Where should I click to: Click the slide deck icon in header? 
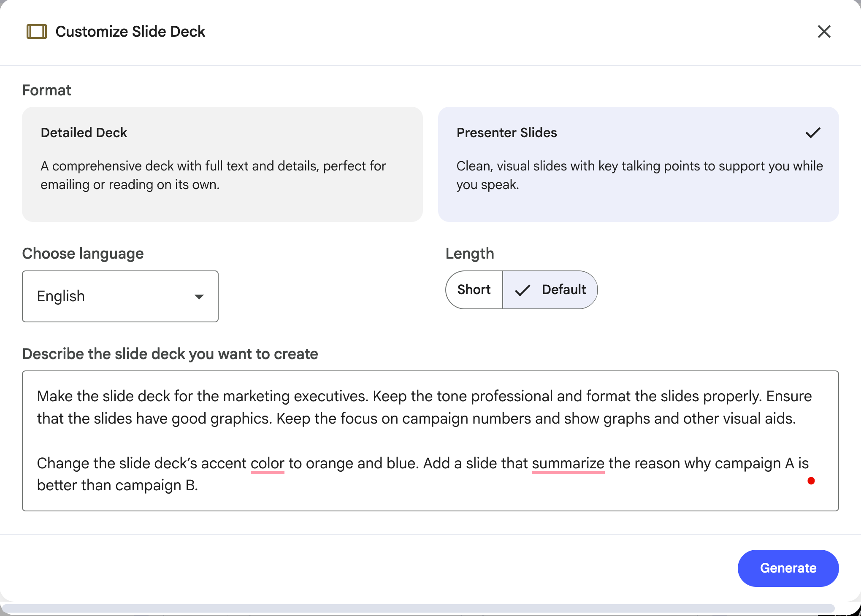point(37,32)
